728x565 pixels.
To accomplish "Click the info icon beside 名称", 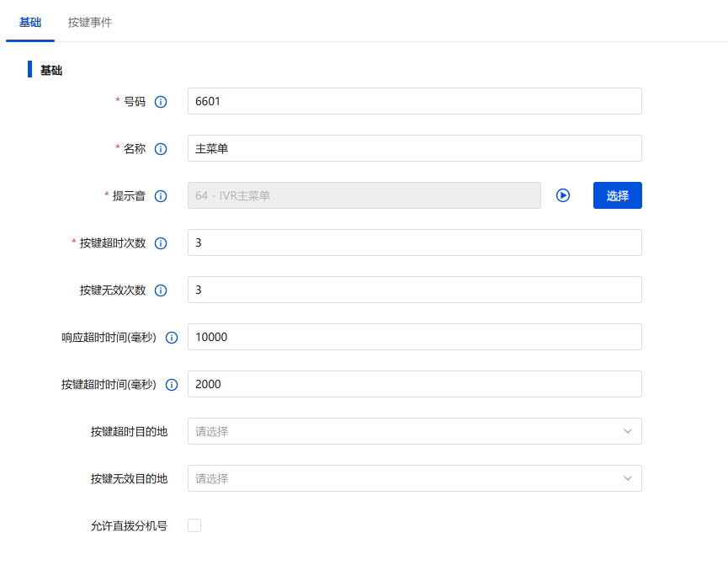I will pyautogui.click(x=161, y=149).
